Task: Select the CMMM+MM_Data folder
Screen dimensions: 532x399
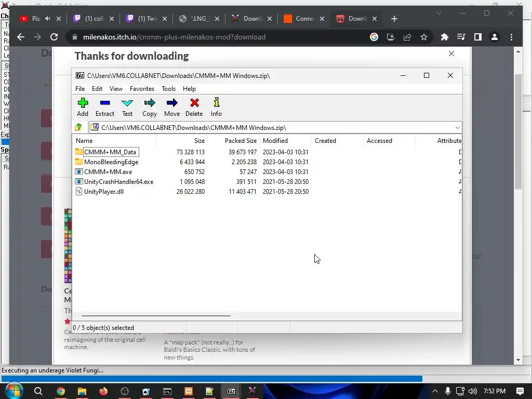Action: [x=110, y=152]
